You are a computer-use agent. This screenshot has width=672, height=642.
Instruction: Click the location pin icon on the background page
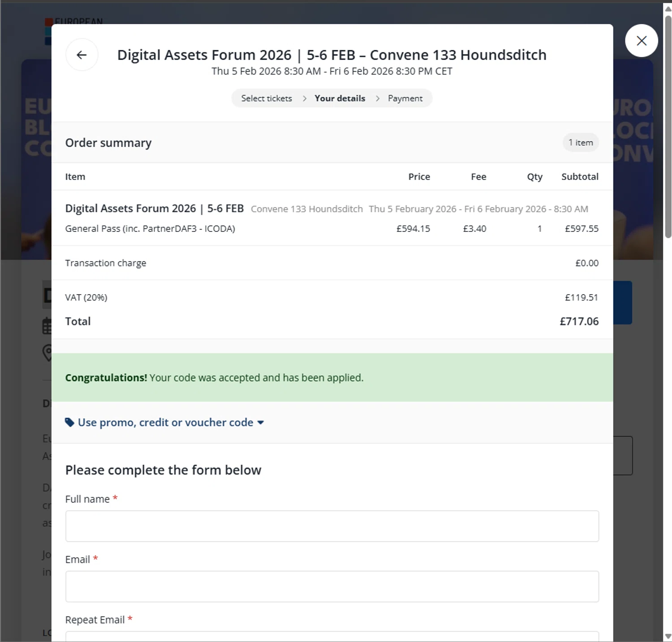tap(47, 353)
